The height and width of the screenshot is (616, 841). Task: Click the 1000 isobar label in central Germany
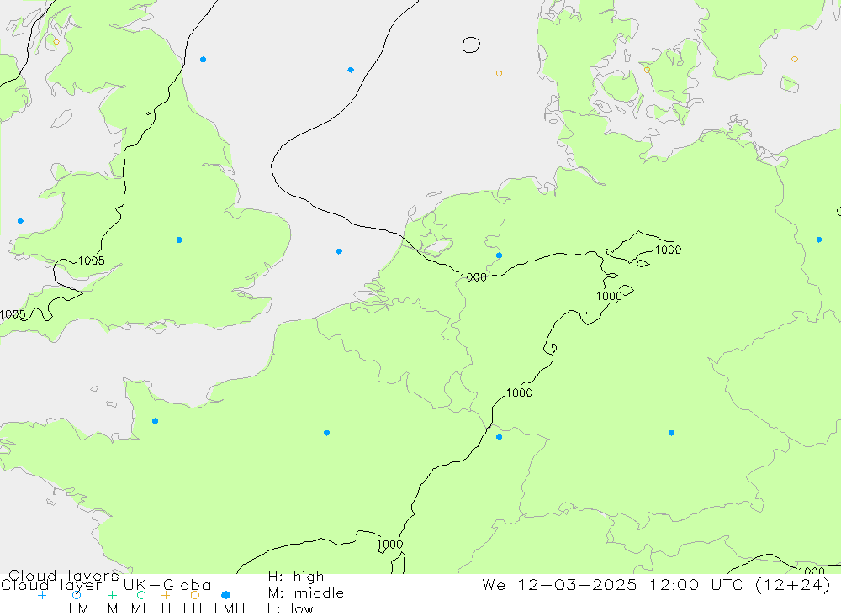coord(609,296)
